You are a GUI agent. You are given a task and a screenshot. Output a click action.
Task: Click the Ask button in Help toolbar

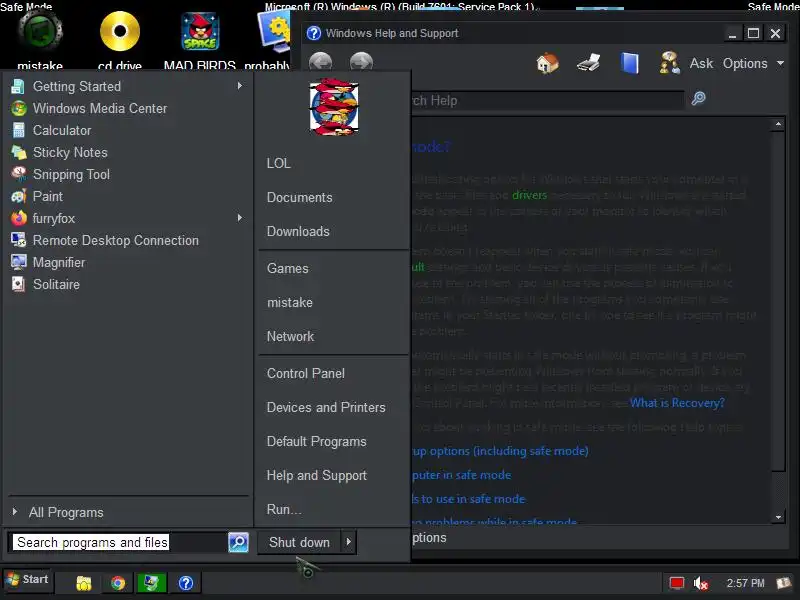(x=701, y=64)
